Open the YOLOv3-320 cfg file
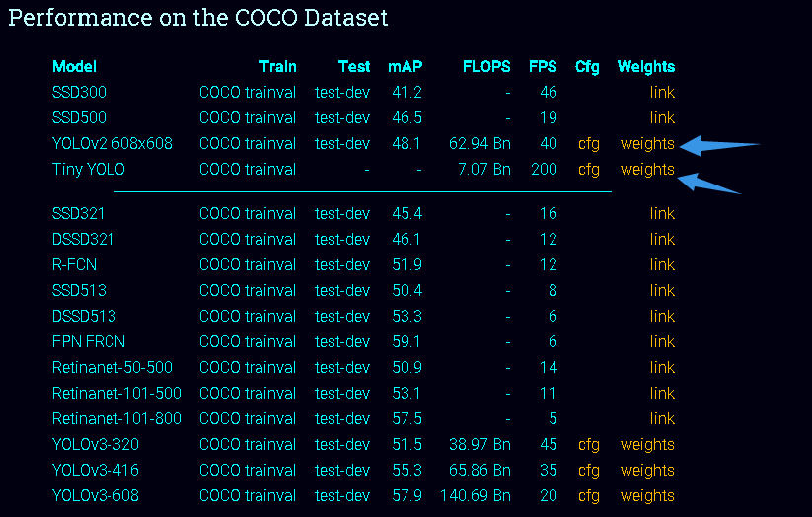The image size is (812, 517). tap(589, 445)
